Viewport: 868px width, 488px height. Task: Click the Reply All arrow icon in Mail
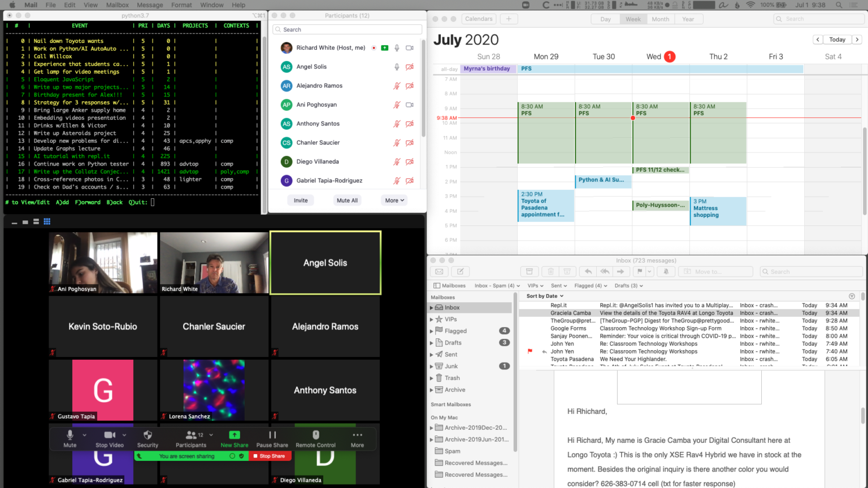604,272
